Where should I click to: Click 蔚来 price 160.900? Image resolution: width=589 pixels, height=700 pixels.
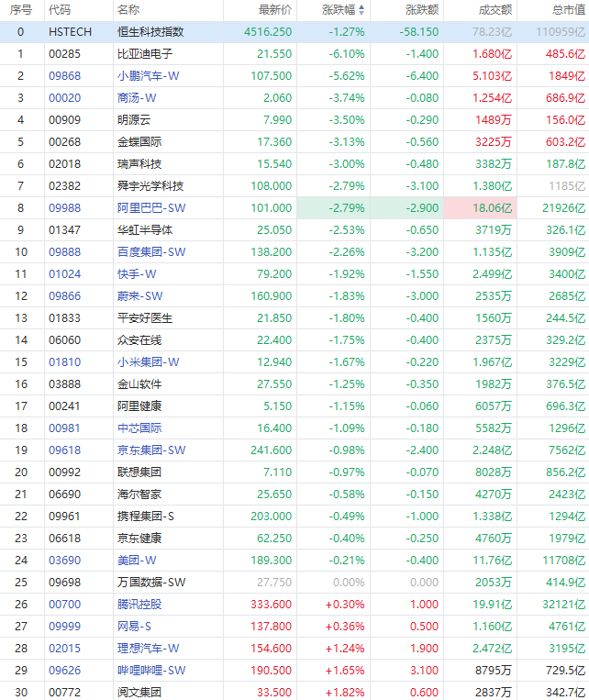pos(271,296)
